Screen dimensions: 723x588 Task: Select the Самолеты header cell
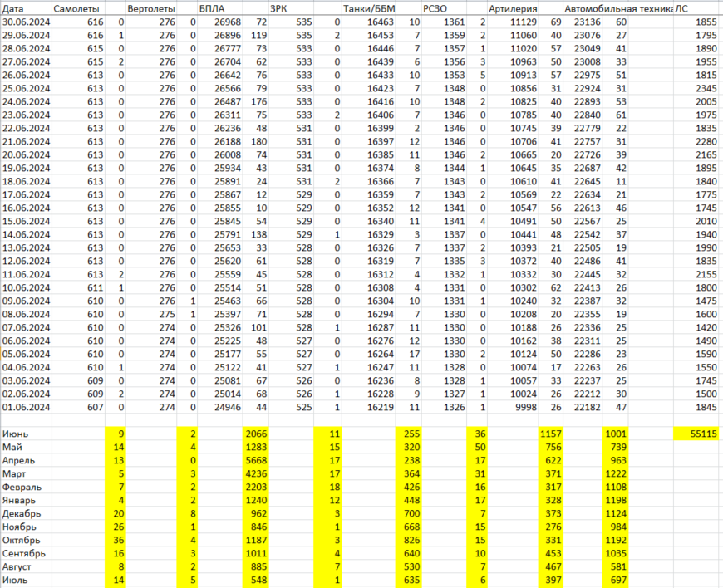(75, 7)
